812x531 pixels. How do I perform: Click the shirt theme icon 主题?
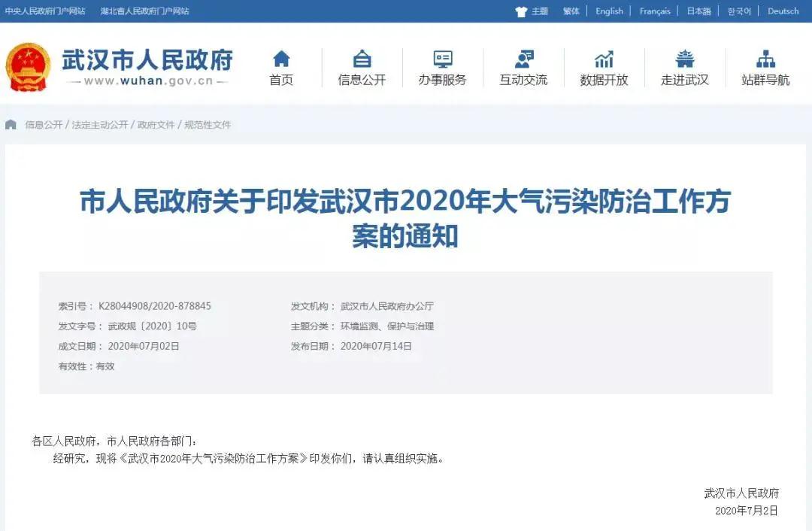tap(521, 11)
